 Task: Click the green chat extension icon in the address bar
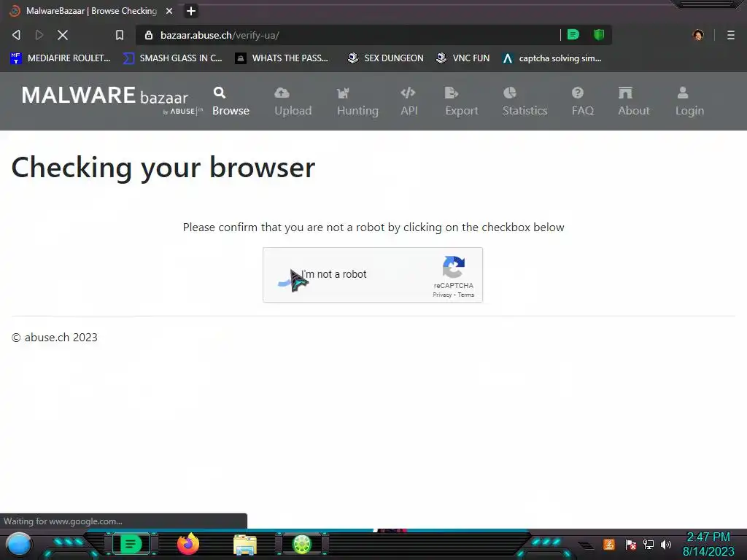[573, 35]
